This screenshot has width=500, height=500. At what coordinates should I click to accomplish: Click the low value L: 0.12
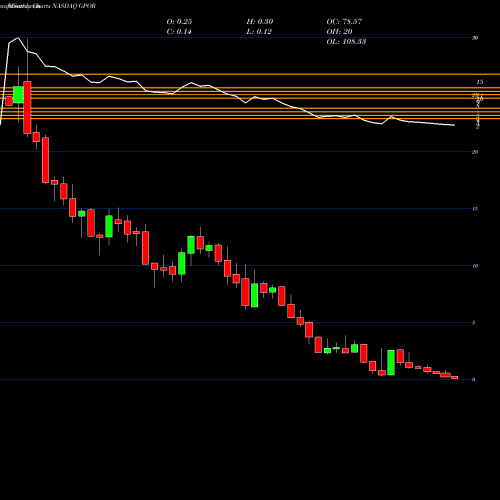[259, 32]
